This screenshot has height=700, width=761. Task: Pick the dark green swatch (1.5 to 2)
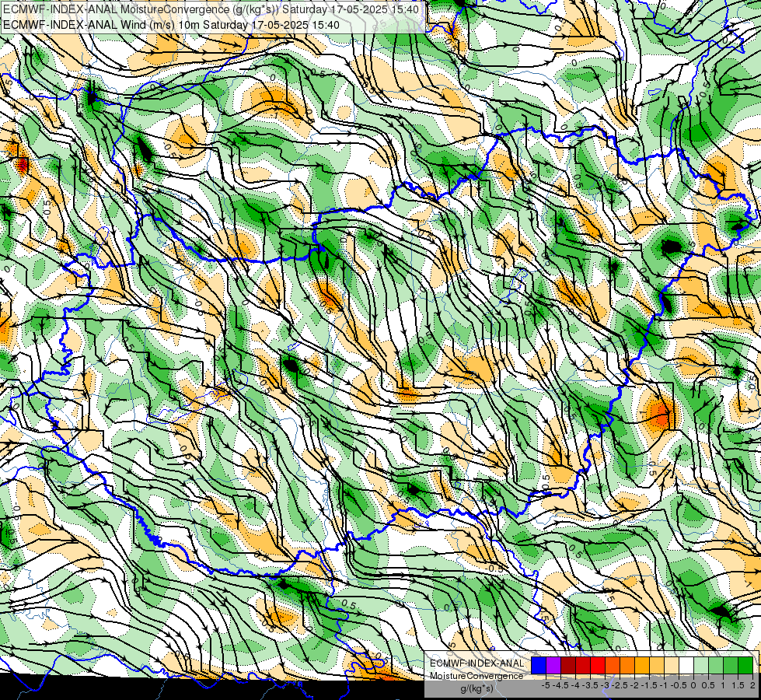(745, 665)
